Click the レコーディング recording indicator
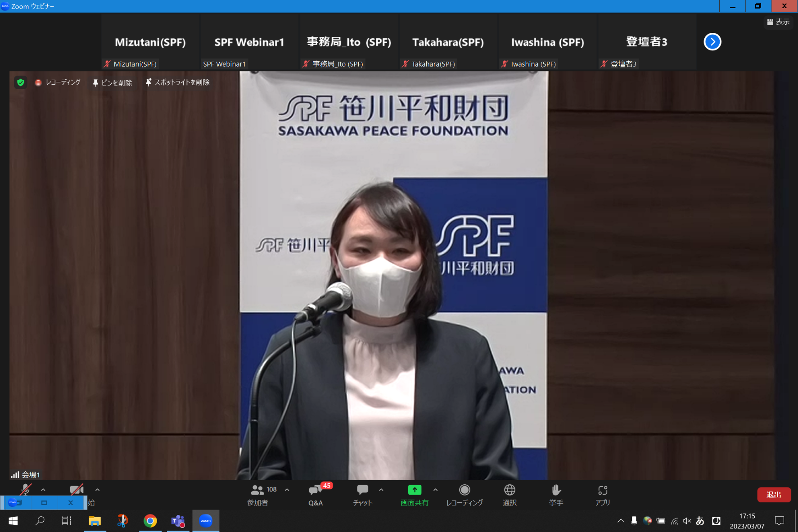The image size is (798, 532). click(x=58, y=82)
